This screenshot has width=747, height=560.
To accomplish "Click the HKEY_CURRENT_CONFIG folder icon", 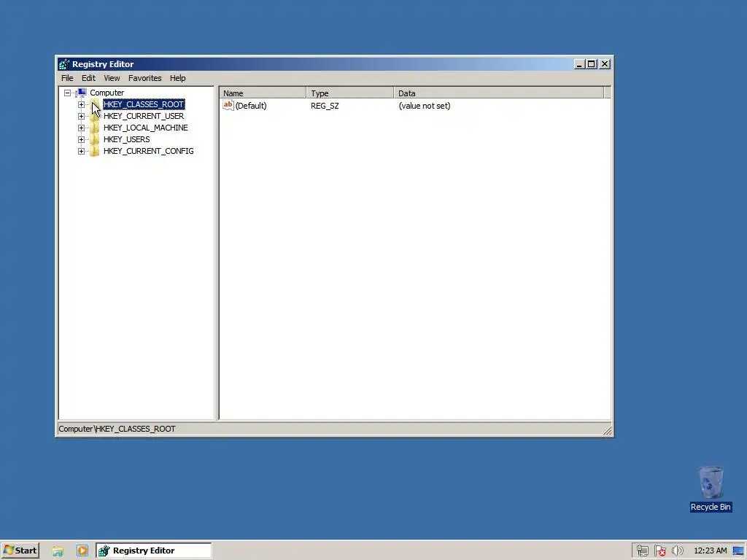I will [x=95, y=151].
